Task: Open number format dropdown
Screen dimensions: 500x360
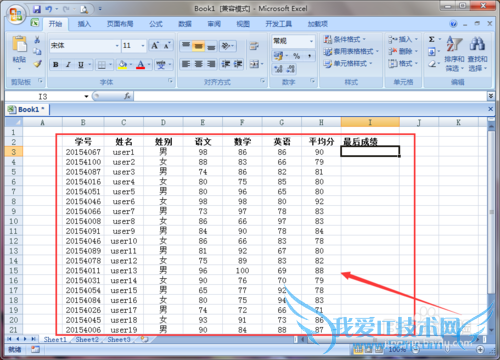Action: 311,41
